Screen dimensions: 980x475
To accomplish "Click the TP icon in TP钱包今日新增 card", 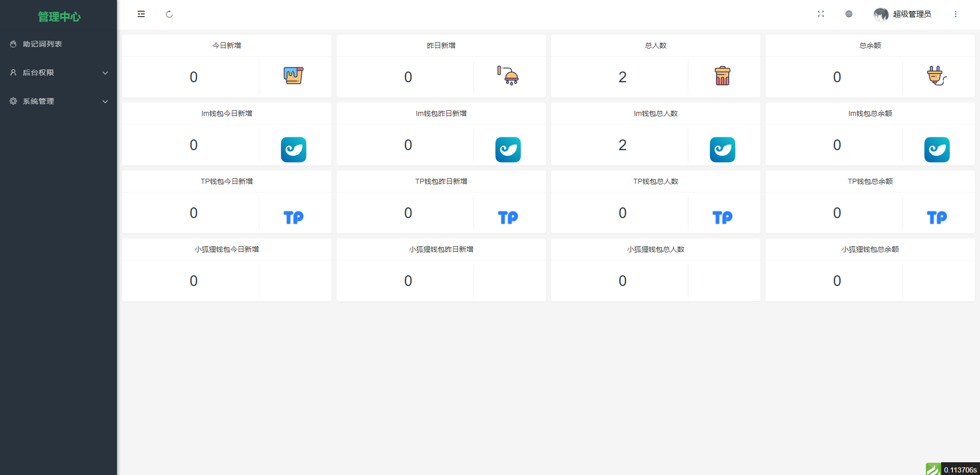I will coord(294,218).
